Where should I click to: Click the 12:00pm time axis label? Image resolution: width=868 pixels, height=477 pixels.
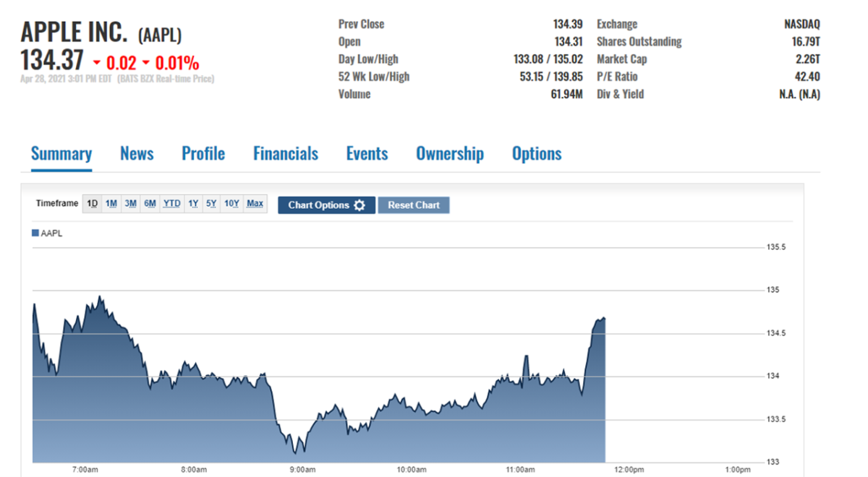pyautogui.click(x=629, y=470)
